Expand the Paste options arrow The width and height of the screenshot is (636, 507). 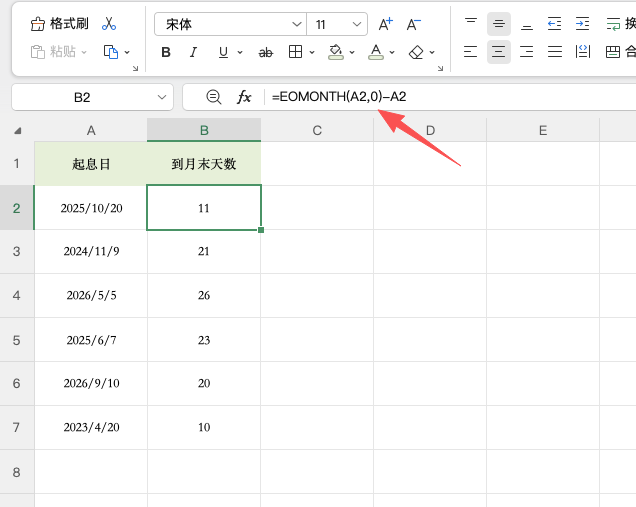pos(84,52)
